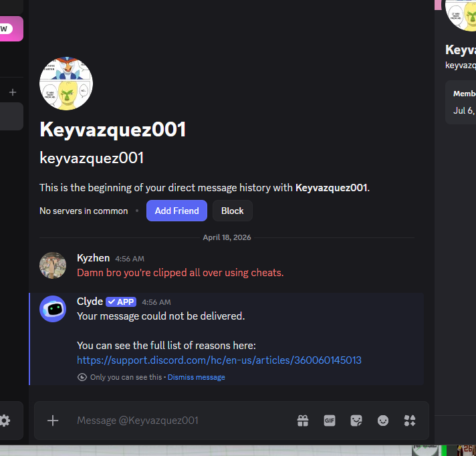Click Keyvazquez001's large profile avatar
The height and width of the screenshot is (456, 476).
pyautogui.click(x=66, y=84)
